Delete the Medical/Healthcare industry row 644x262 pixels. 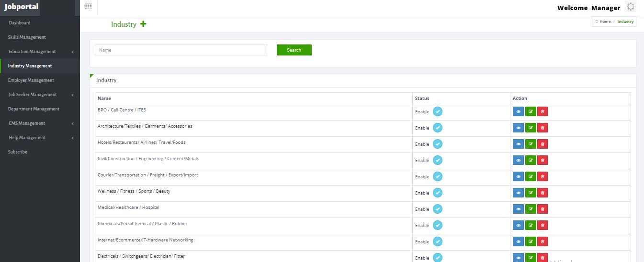point(542,209)
